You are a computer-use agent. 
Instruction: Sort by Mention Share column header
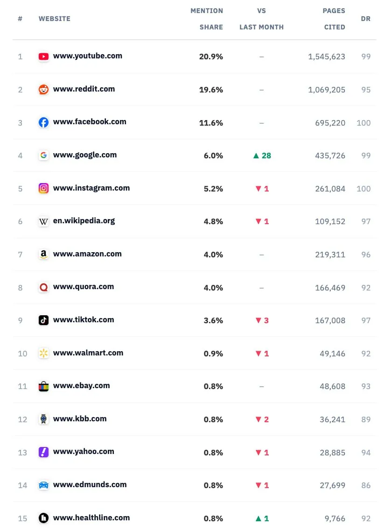click(x=207, y=19)
